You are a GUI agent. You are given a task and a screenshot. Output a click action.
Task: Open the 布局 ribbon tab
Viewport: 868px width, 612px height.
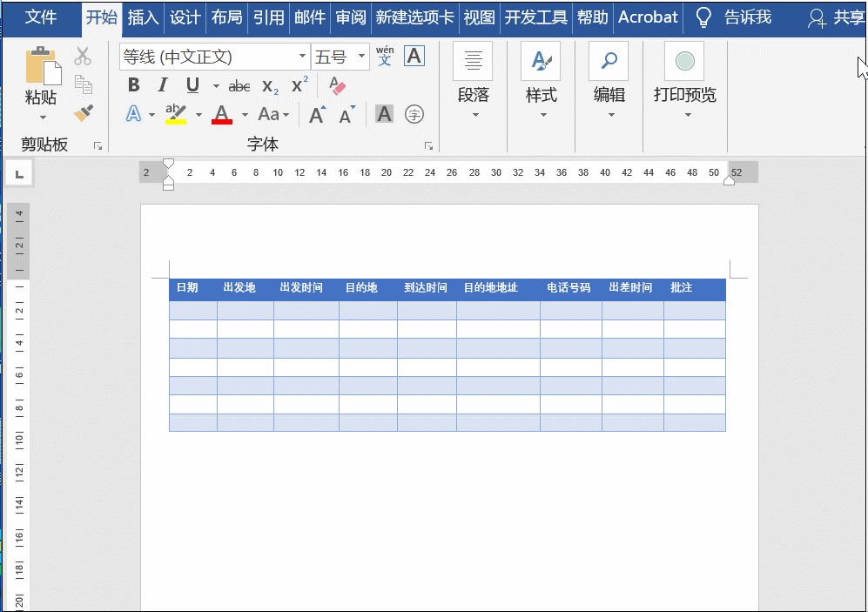tap(226, 17)
